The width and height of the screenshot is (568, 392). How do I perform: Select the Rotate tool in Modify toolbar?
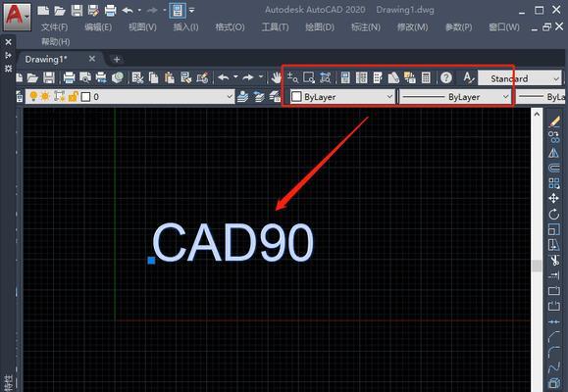click(x=554, y=215)
